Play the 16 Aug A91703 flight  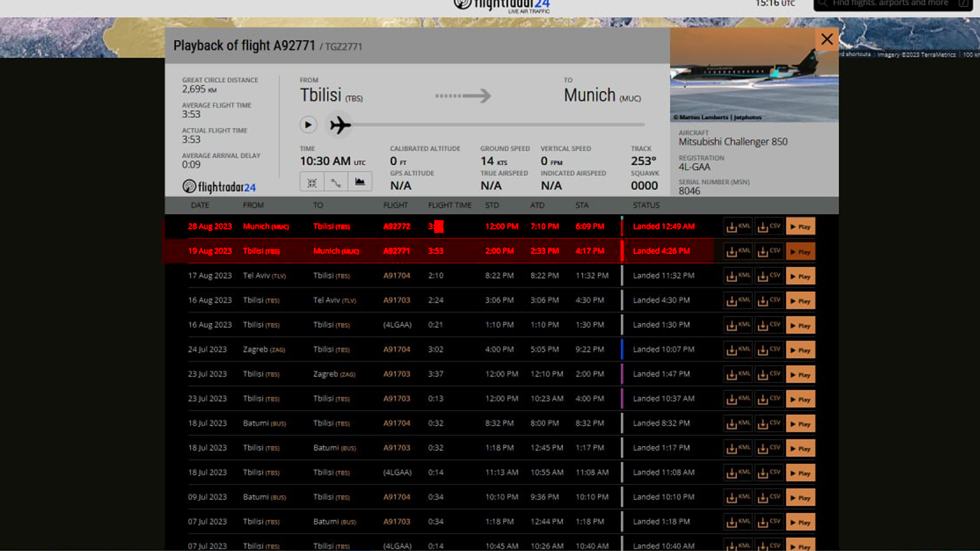800,300
